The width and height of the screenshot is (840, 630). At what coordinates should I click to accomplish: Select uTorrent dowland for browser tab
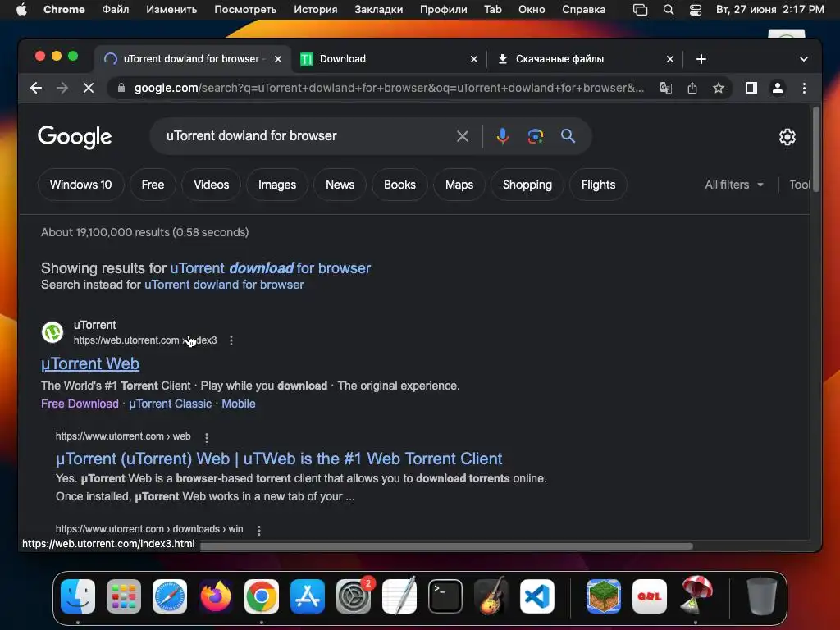point(193,59)
